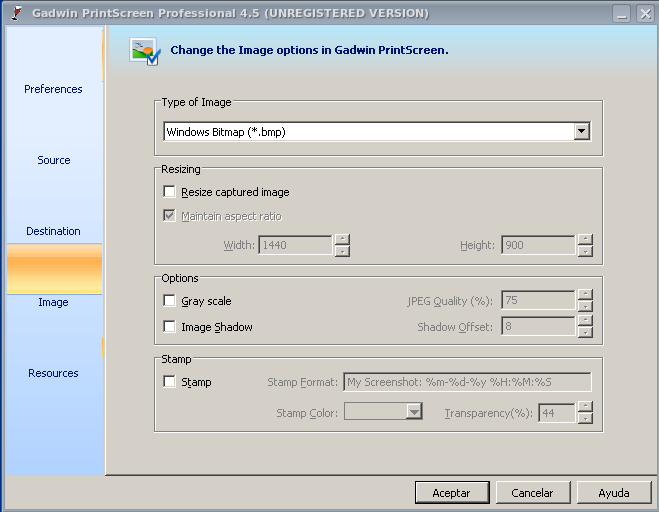Open help with the Ayuda button
The height and width of the screenshot is (512, 659).
pyautogui.click(x=614, y=493)
